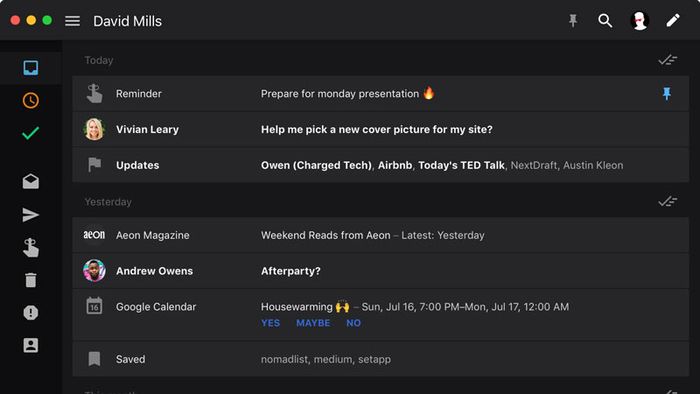
Task: Sweep all Yesterday items as done
Action: (668, 202)
